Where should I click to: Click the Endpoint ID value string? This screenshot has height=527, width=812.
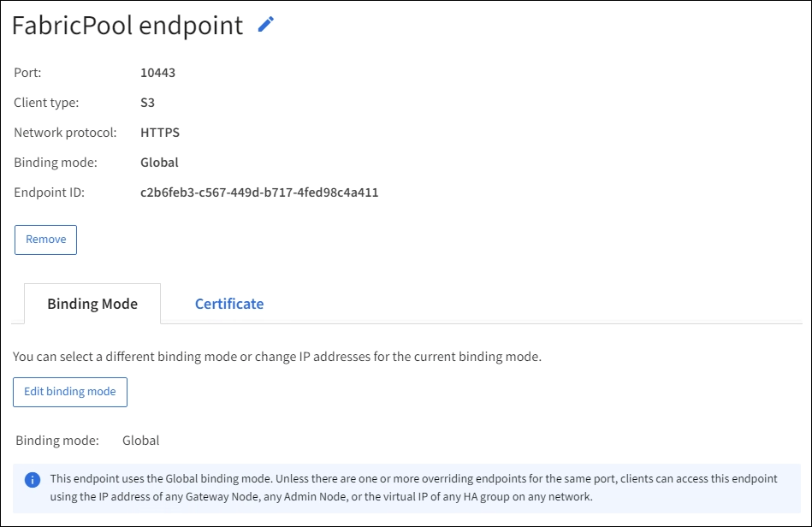click(259, 192)
